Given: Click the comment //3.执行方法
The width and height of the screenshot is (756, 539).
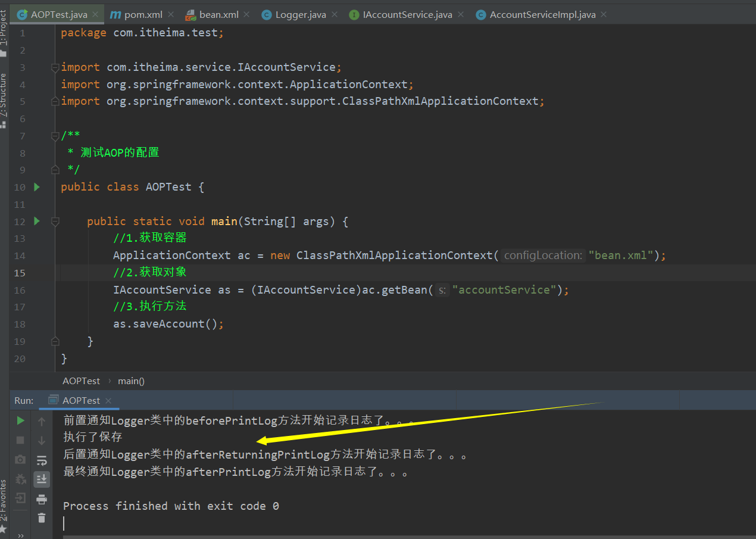Looking at the screenshot, I should (x=150, y=307).
